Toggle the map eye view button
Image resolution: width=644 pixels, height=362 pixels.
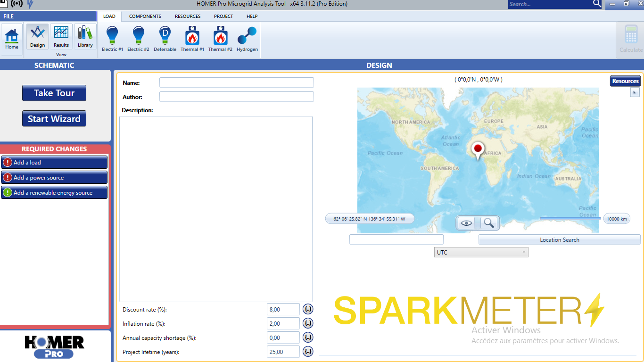tap(467, 223)
